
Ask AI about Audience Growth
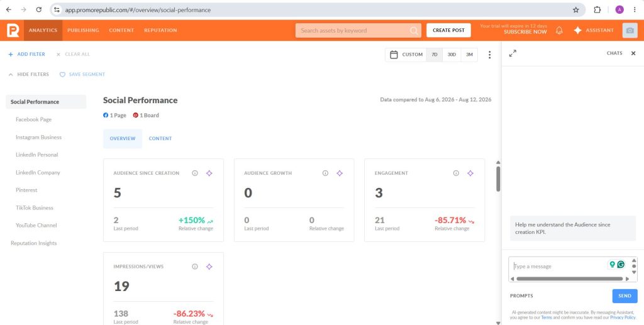[339, 173]
